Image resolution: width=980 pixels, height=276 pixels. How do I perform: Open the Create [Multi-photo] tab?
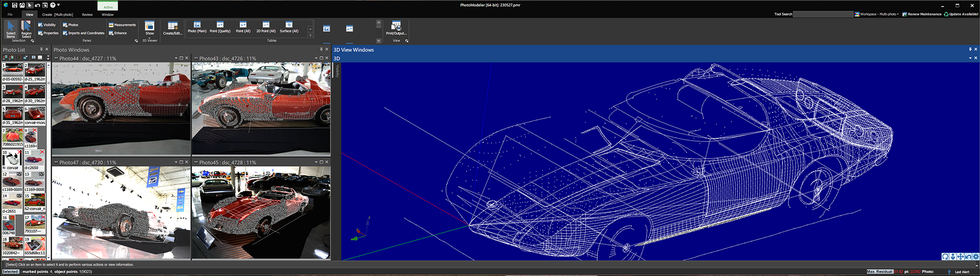(x=58, y=15)
